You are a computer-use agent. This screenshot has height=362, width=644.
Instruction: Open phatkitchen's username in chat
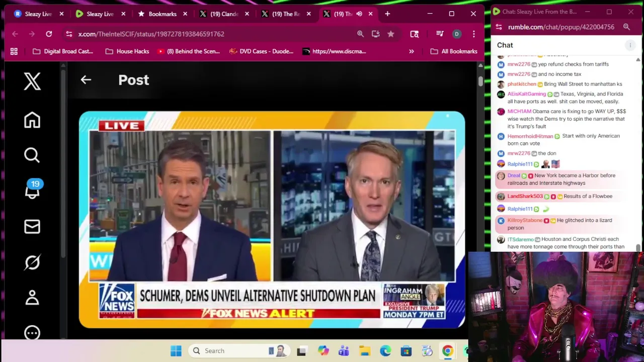(x=522, y=84)
